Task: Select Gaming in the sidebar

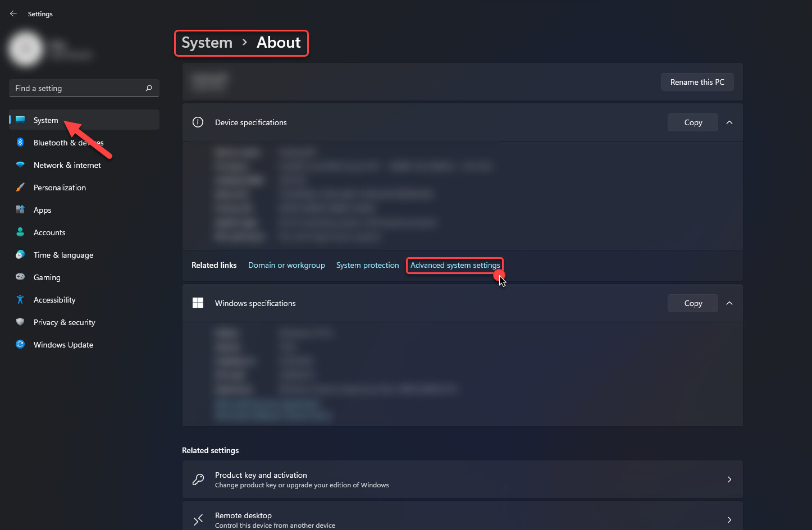Action: click(x=84, y=277)
